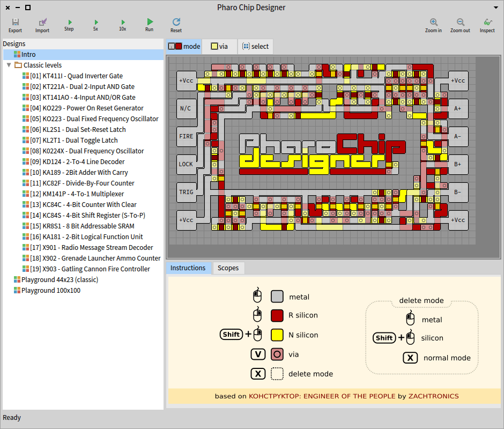Click the metal gray swatch in instructions
The width and height of the screenshot is (504, 429).
(x=277, y=297)
